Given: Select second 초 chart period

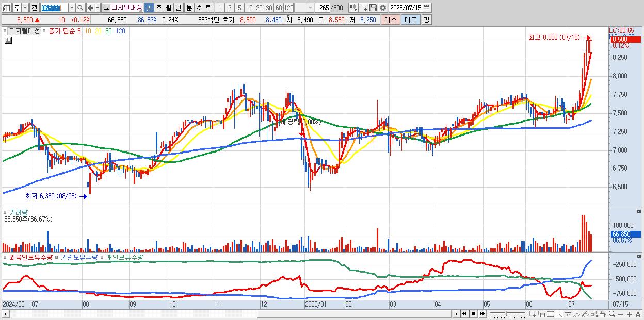Looking at the screenshot, I should click(199, 8).
